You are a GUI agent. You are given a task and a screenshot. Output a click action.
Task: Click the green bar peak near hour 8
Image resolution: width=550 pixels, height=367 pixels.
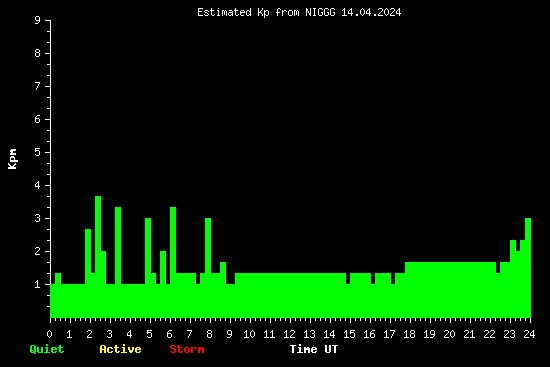[208, 268]
